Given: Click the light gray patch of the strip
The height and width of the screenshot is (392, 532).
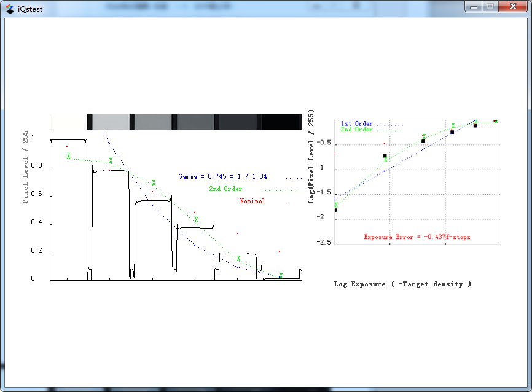Looking at the screenshot, I should coord(111,122).
